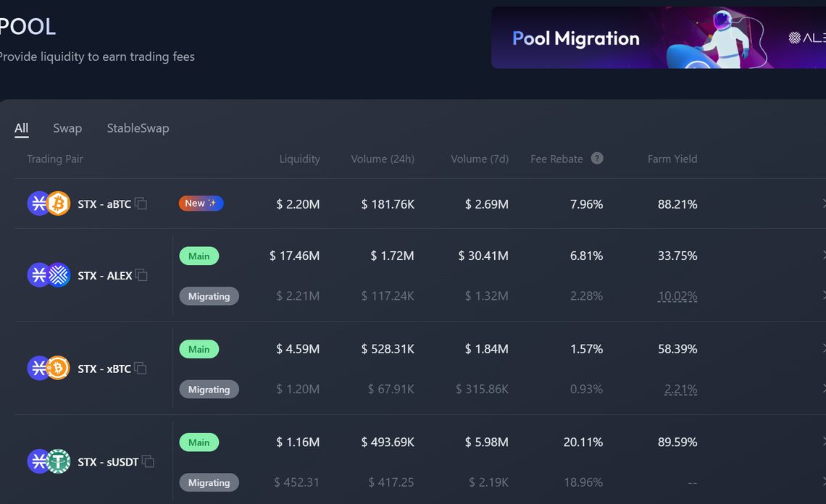
Task: Click the Volume (24h) column header
Action: tap(383, 159)
